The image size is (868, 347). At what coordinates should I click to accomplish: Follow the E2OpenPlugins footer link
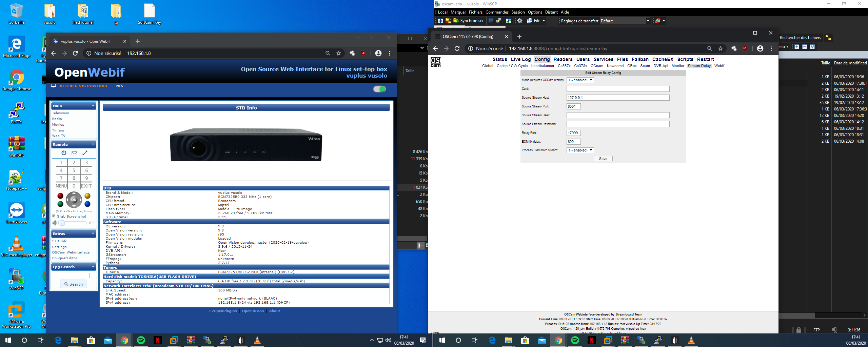tap(223, 311)
